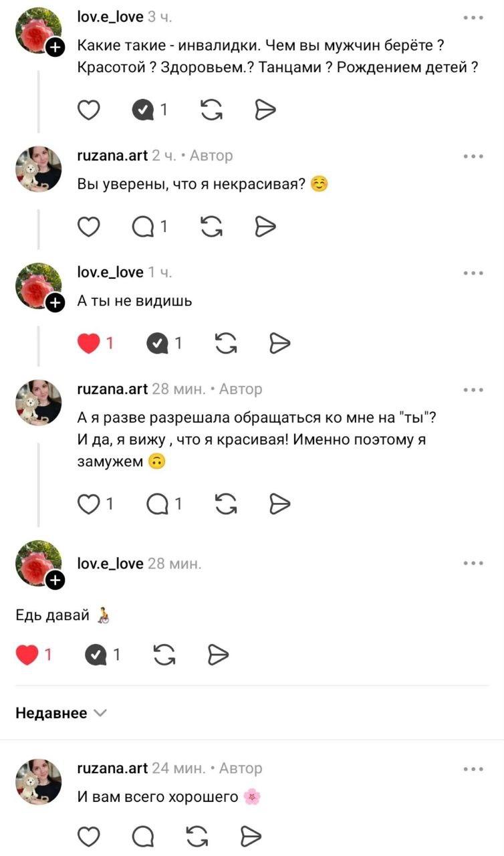Repost the 'Вы уверены, что я некрасивая' reply

tap(212, 227)
